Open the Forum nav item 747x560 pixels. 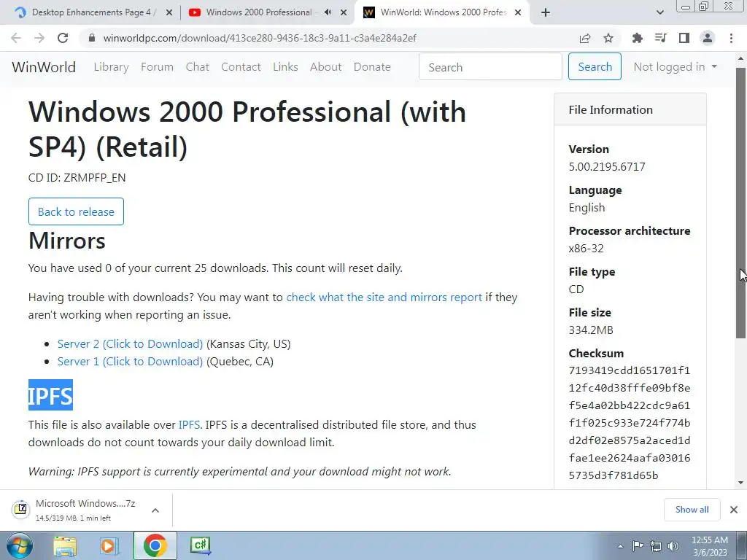tap(157, 67)
